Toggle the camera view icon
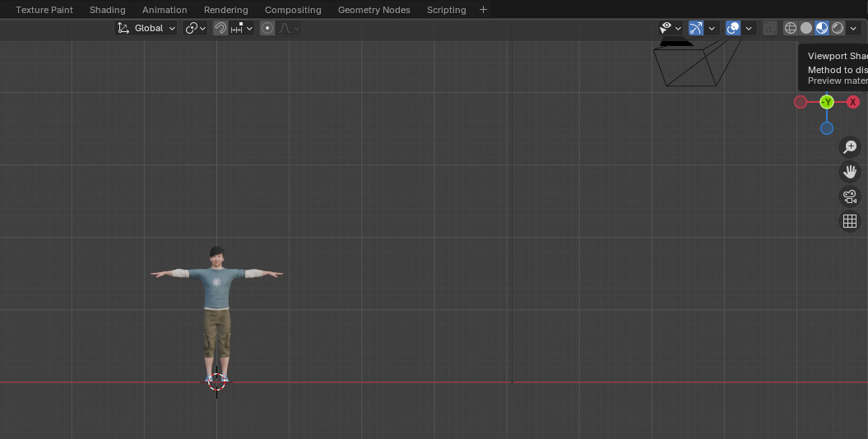Viewport: 868px width, 439px height. pos(850,196)
